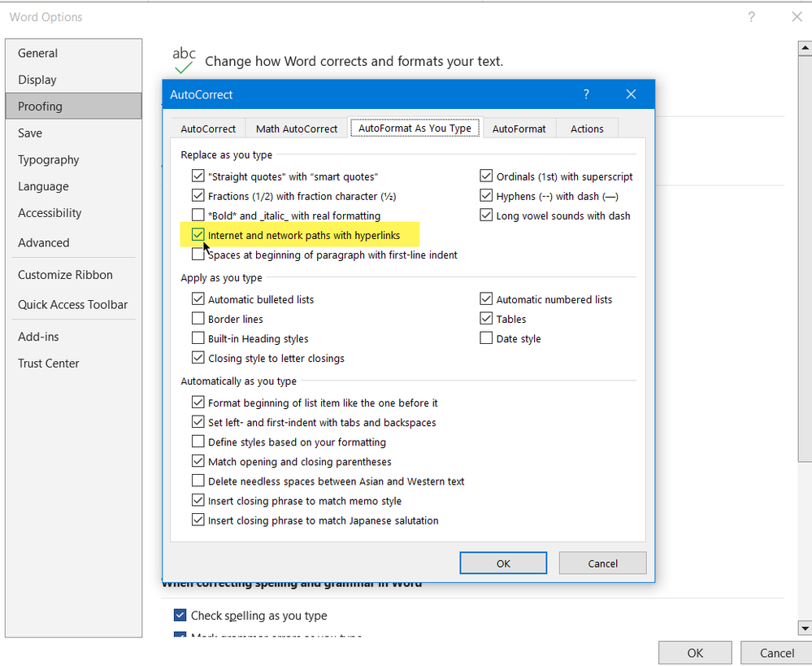This screenshot has width=812, height=666.
Task: Click OK in the Word Options window
Action: [695, 653]
